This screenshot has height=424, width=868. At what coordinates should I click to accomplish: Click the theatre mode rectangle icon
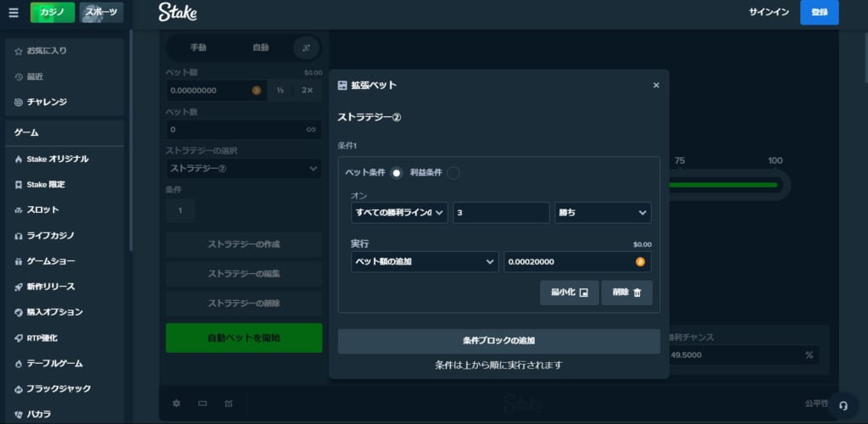coord(203,404)
